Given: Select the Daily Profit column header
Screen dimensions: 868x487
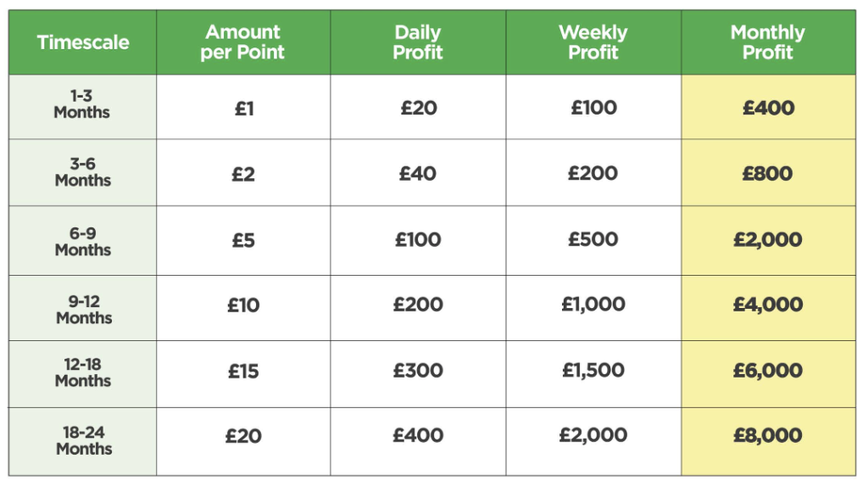Looking at the screenshot, I should click(x=418, y=42).
